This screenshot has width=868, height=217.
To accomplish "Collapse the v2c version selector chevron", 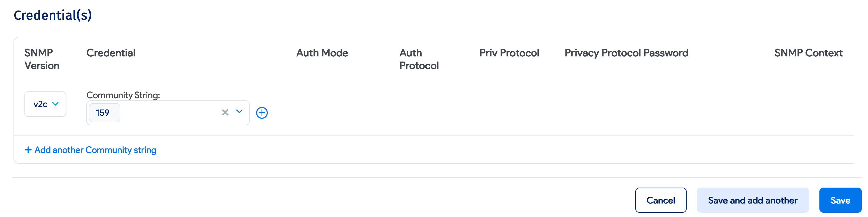I will pos(56,104).
